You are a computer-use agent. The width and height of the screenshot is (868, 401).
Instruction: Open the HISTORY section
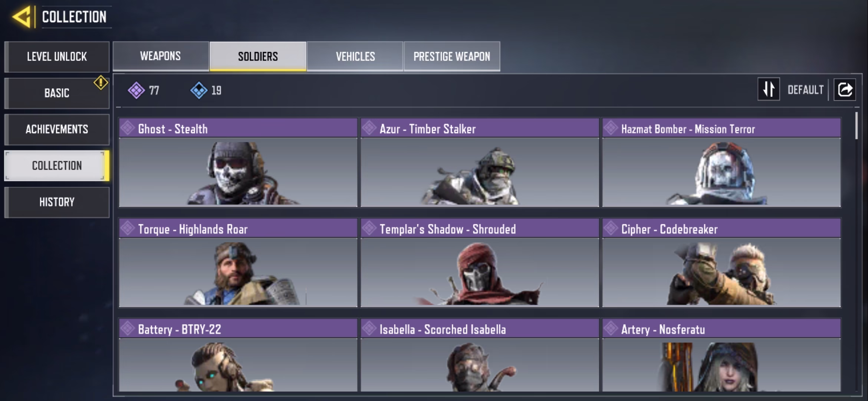(x=57, y=202)
